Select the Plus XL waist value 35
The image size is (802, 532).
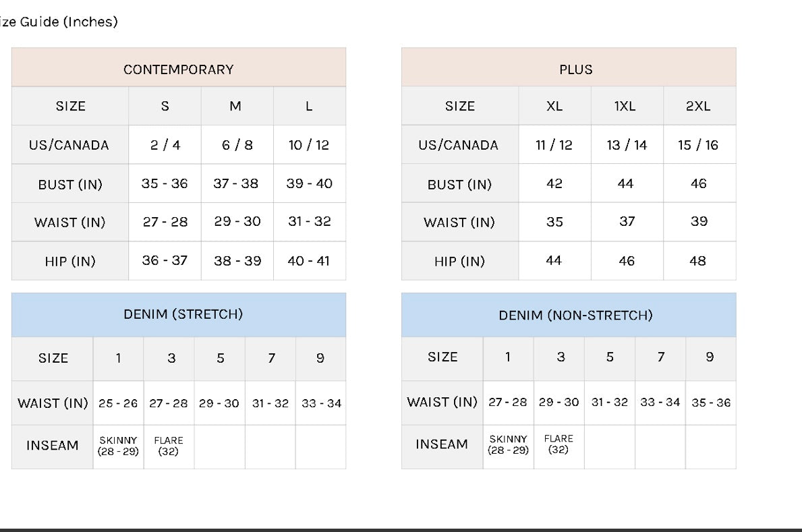tap(554, 222)
